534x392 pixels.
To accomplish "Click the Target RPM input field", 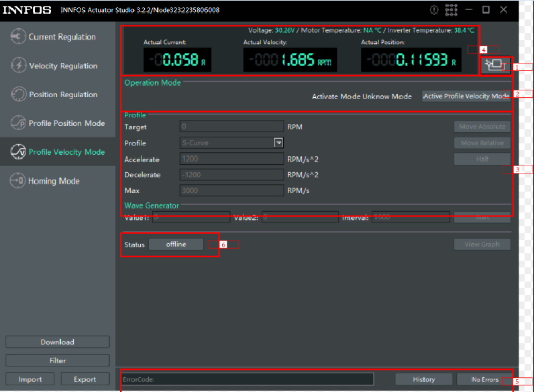I will pyautogui.click(x=231, y=127).
